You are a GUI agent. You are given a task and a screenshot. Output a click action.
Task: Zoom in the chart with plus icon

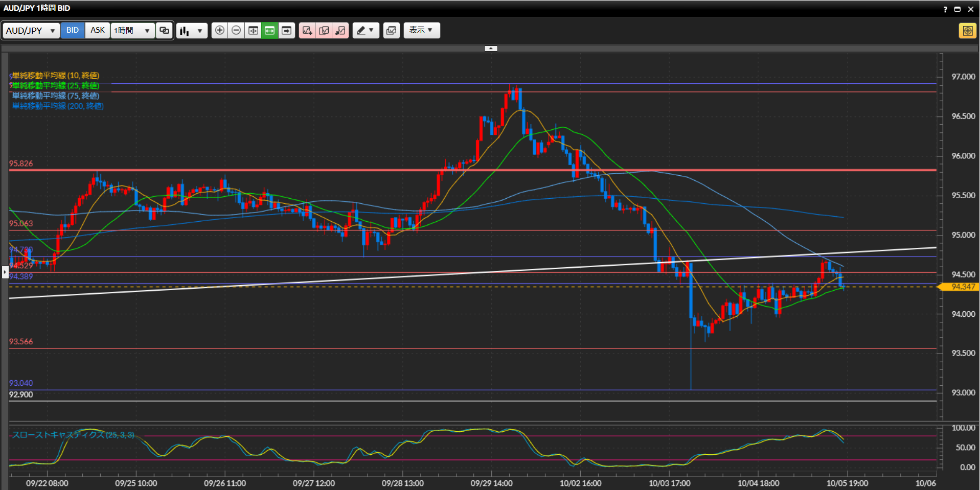coord(219,31)
